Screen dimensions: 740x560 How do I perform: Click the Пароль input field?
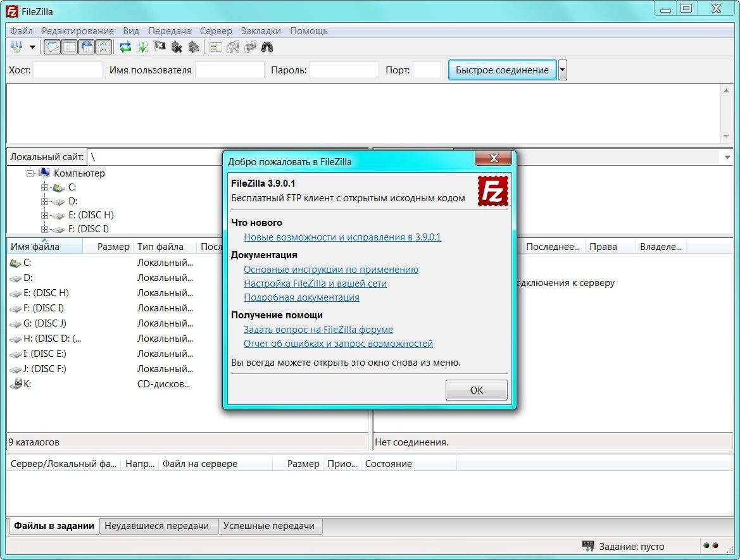point(344,70)
